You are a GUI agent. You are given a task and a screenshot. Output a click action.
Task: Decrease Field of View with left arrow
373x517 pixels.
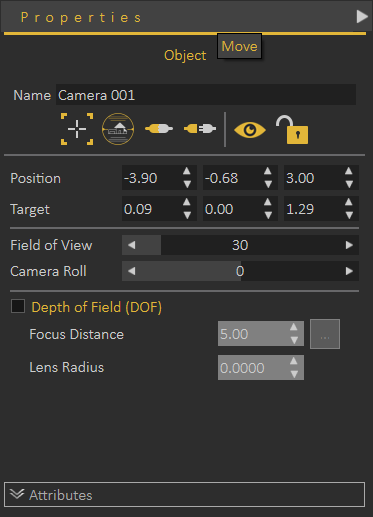pos(132,245)
